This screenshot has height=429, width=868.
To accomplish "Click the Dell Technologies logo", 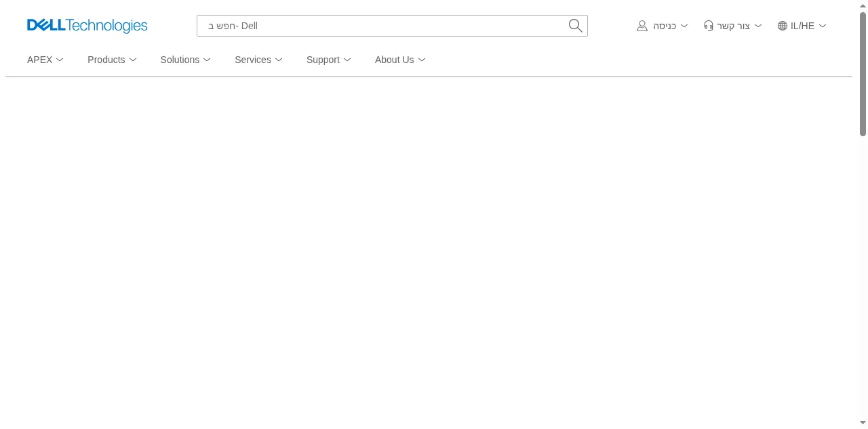I will (x=87, y=26).
